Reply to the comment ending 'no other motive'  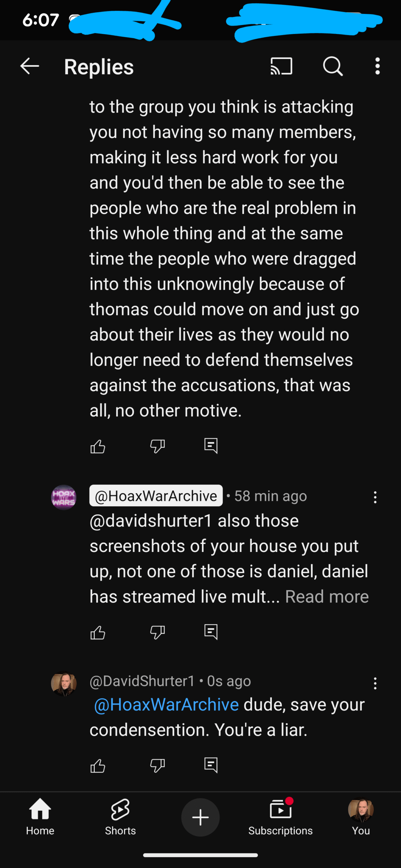(211, 446)
